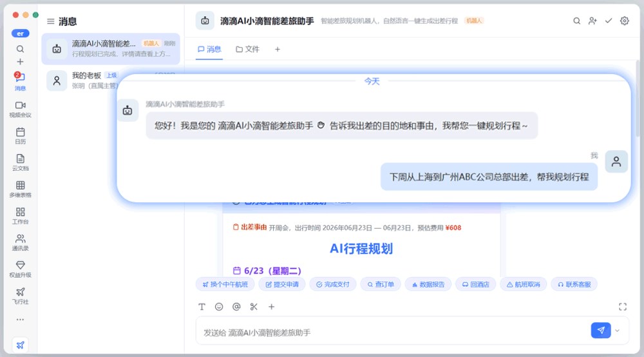644x357 pixels.
Task: Open send options dropdown arrow
Action: [x=618, y=331]
